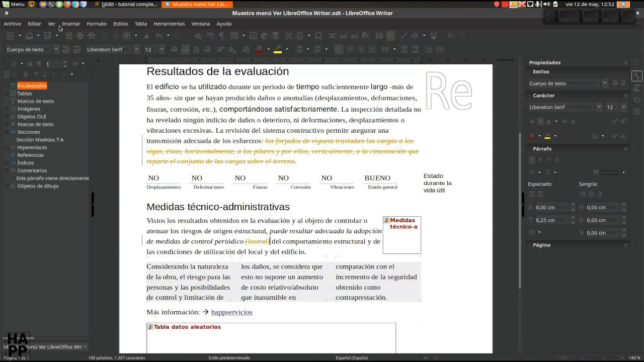Toggle Align Left in formatting toolbar
The image size is (644, 362).
(339, 49)
